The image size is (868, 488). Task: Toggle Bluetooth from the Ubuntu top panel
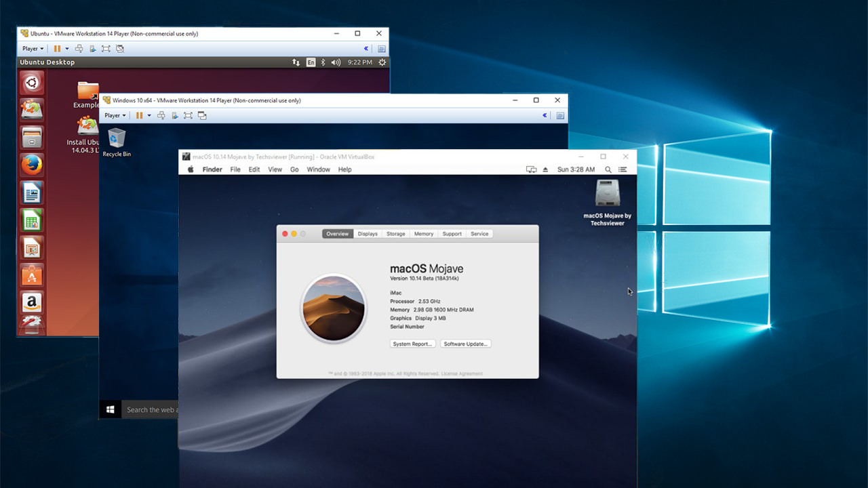point(323,62)
